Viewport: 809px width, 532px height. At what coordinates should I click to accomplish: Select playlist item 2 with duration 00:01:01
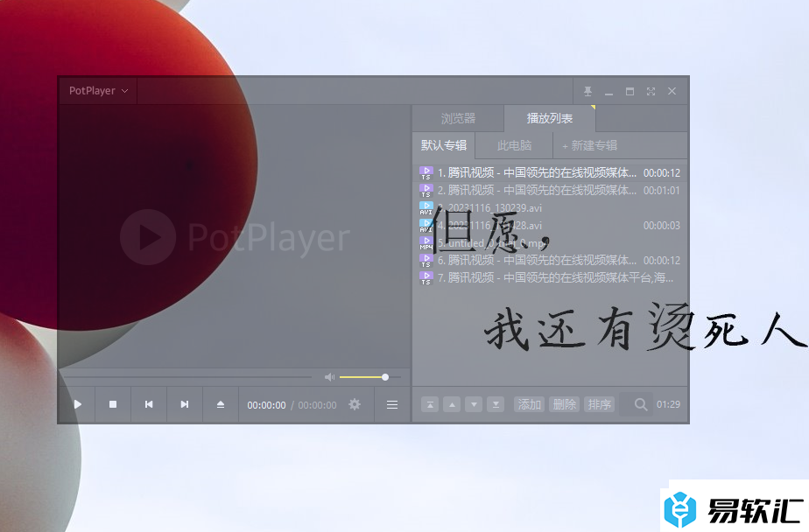click(550, 190)
